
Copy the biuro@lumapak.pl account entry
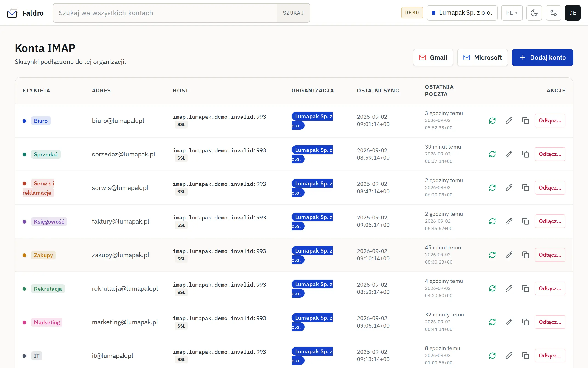[525, 121]
